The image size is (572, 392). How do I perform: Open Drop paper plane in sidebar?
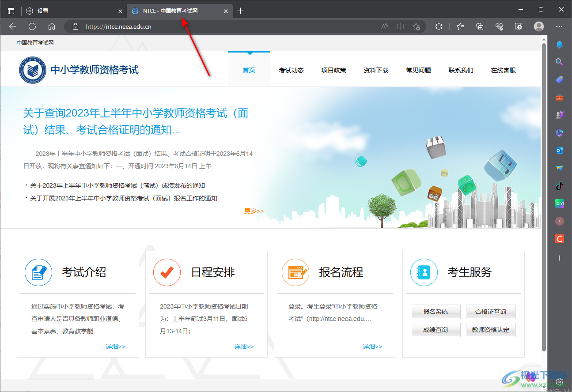point(560,168)
